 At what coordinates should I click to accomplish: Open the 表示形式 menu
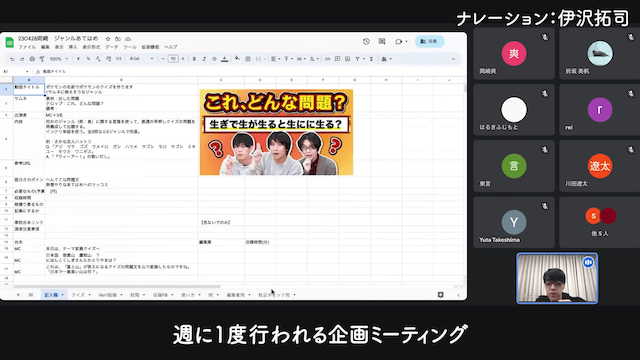click(91, 47)
